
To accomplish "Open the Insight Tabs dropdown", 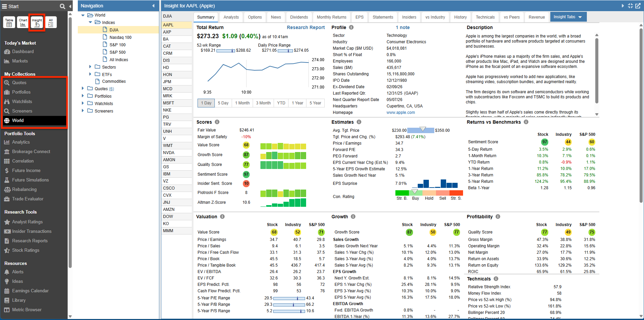I will [x=568, y=17].
